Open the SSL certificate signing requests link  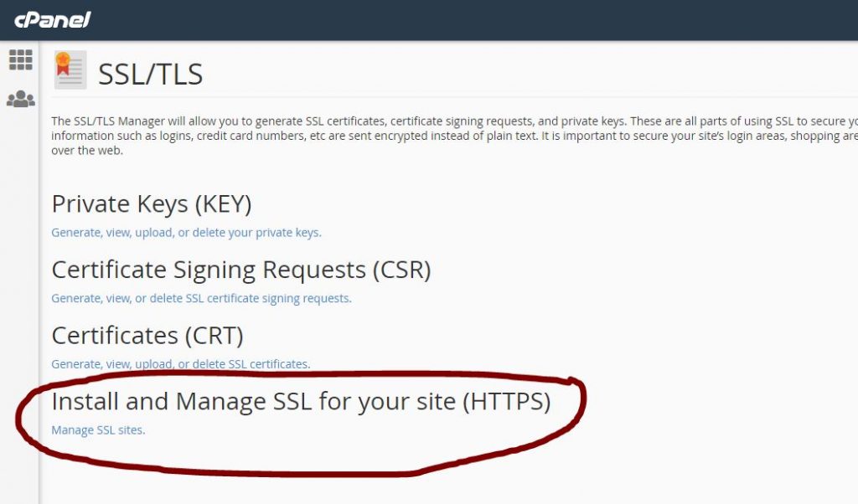pyautogui.click(x=201, y=298)
